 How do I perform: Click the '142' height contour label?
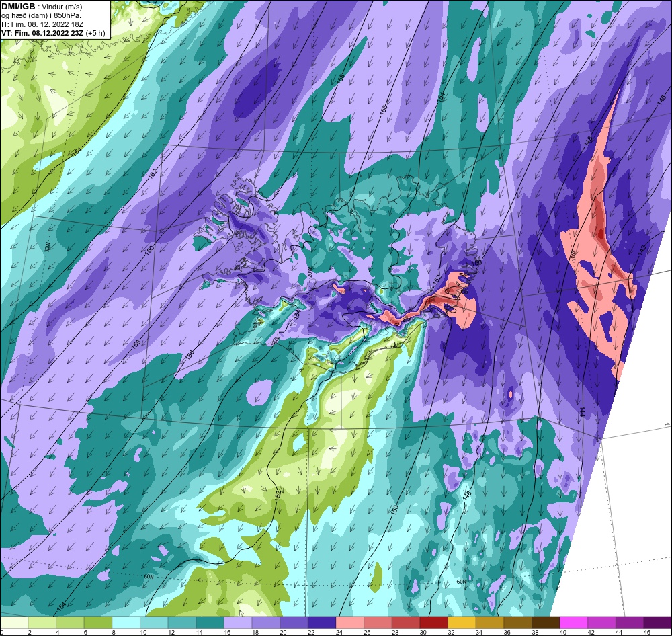(x=642, y=251)
